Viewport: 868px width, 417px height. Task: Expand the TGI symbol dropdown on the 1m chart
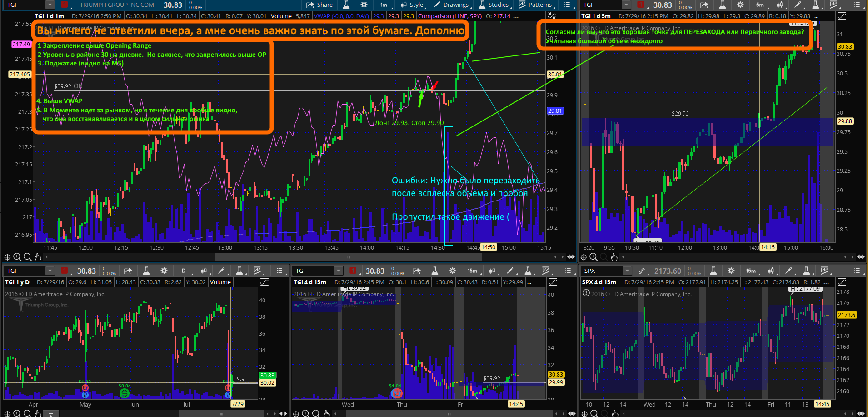click(50, 5)
